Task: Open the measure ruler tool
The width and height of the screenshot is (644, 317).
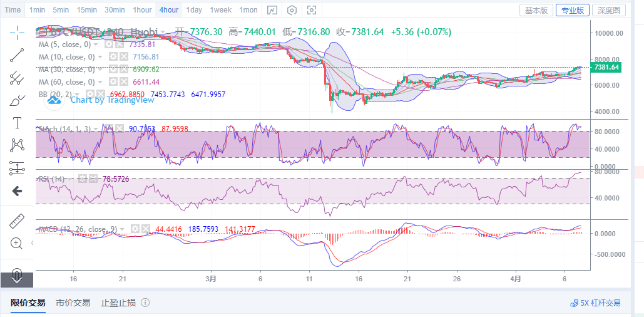Action: (17, 221)
